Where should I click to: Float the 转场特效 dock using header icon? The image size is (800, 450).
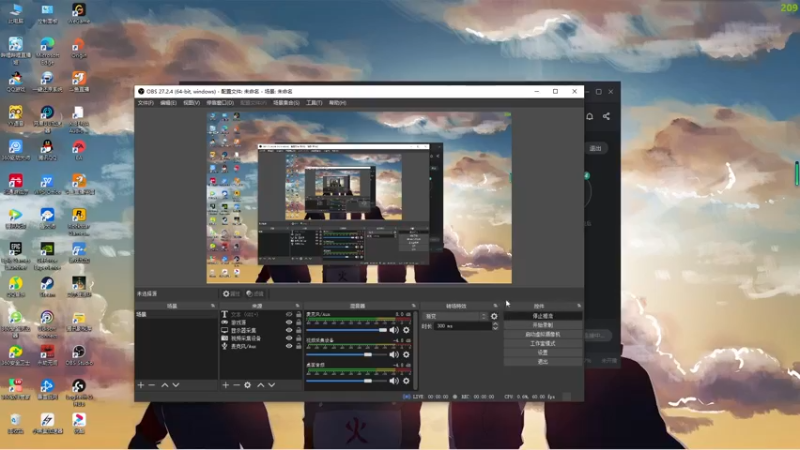(495, 306)
